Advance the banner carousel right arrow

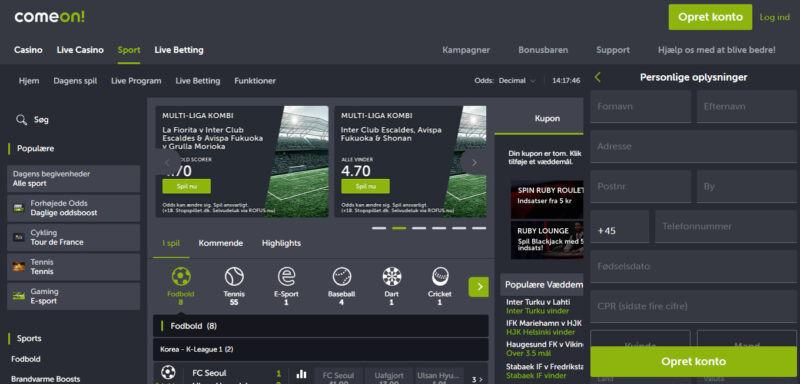(x=474, y=163)
